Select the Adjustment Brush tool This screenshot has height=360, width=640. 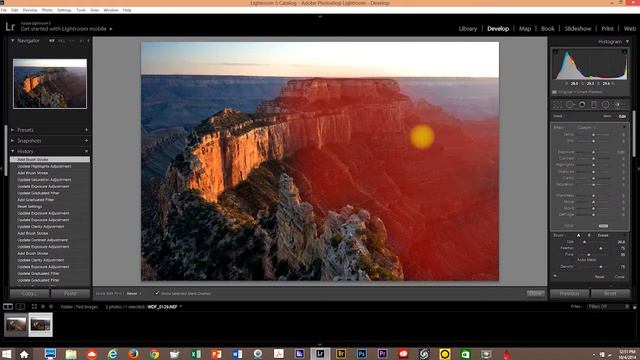click(x=619, y=105)
